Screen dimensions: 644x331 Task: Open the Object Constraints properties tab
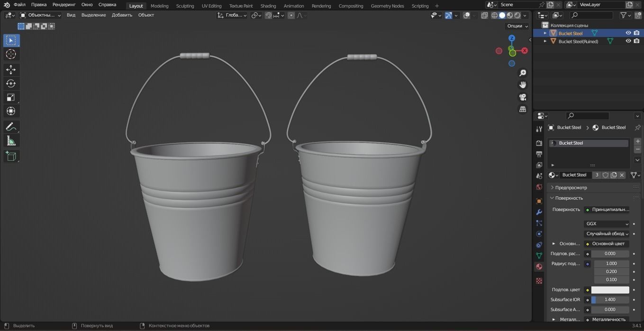pos(539,245)
